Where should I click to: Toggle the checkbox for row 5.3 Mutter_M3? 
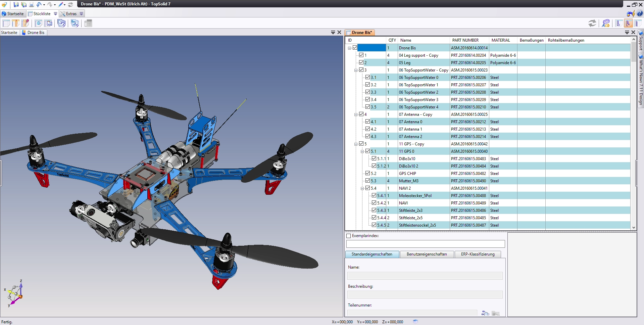click(x=368, y=181)
